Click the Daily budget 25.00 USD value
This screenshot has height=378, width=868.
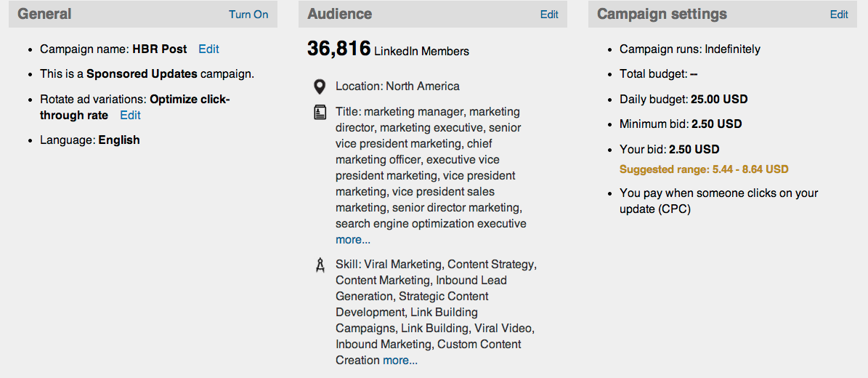pos(719,100)
